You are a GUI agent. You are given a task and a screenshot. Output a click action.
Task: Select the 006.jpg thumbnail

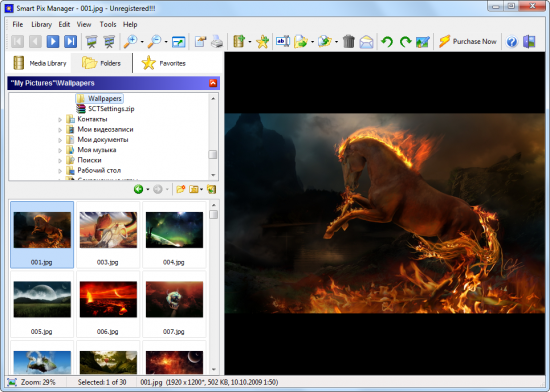click(108, 304)
